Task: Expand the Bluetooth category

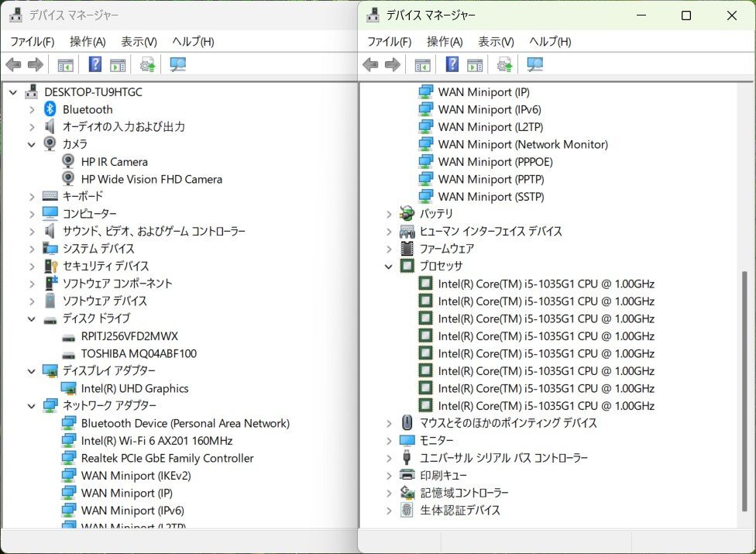Action: point(32,109)
